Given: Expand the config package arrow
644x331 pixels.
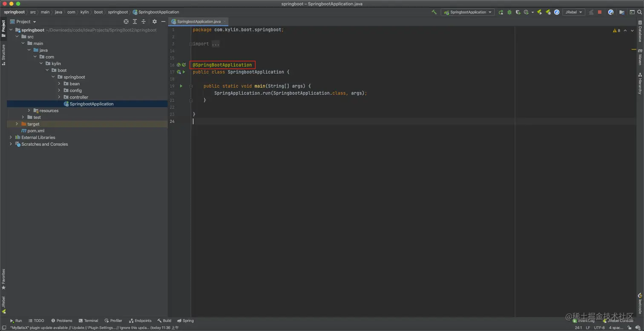Looking at the screenshot, I should 59,90.
